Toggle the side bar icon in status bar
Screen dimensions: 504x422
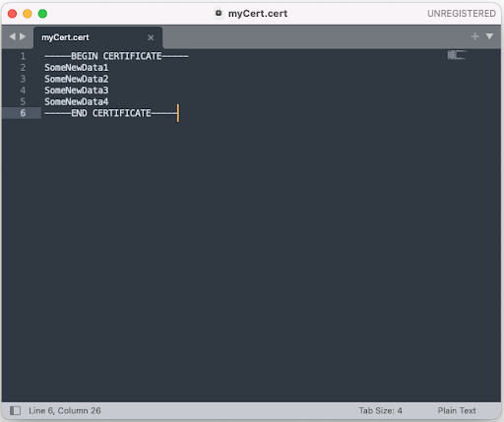pos(15,410)
